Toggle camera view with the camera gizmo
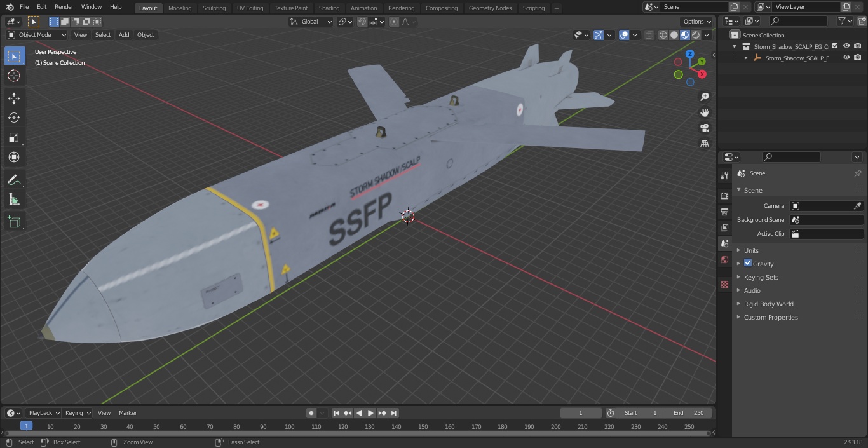Screen dimensions: 868x448 (x=704, y=128)
